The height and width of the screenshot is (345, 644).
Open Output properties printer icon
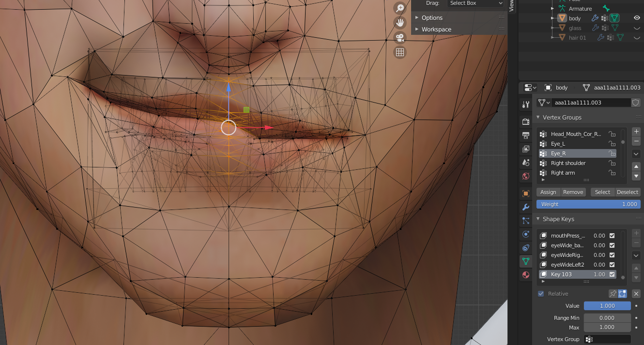pos(526,135)
